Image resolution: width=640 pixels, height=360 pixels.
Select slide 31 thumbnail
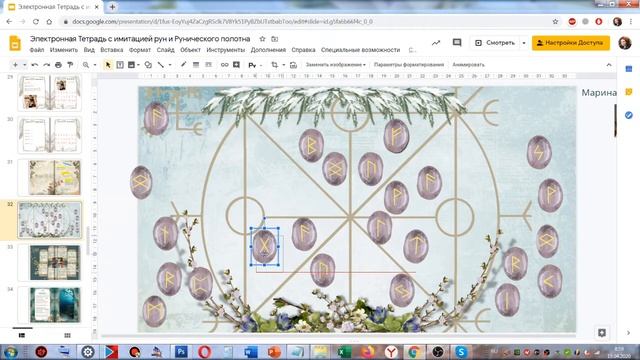(49, 178)
